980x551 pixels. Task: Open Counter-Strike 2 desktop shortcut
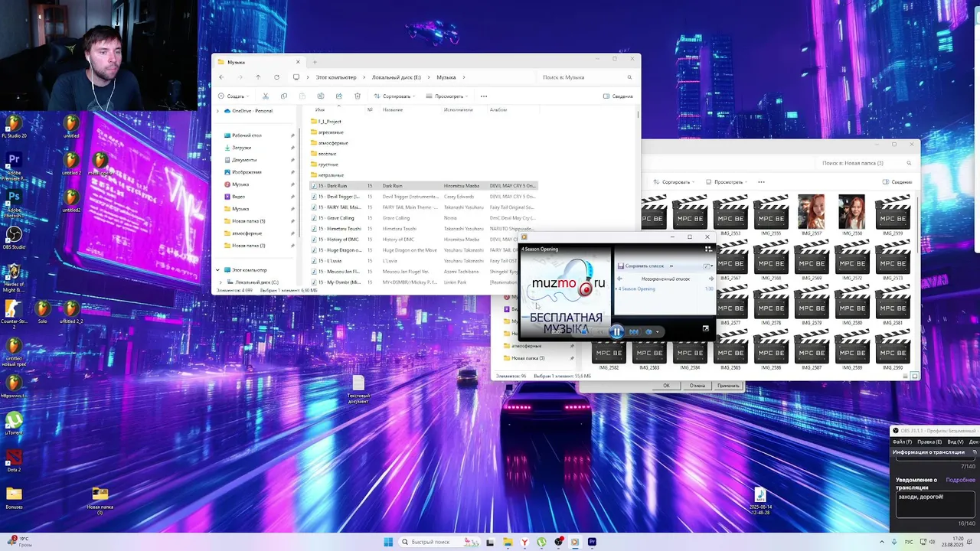coord(14,312)
